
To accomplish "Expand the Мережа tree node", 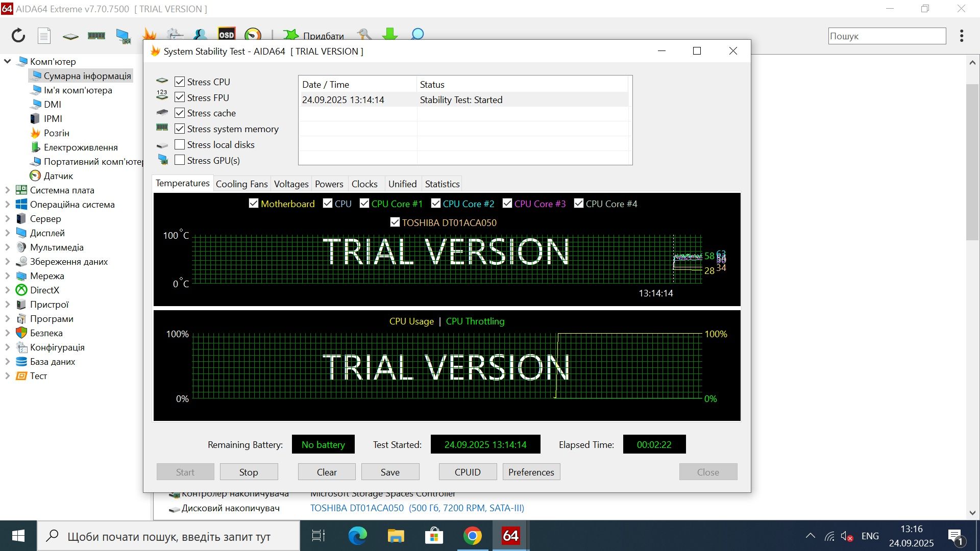I will [x=8, y=276].
